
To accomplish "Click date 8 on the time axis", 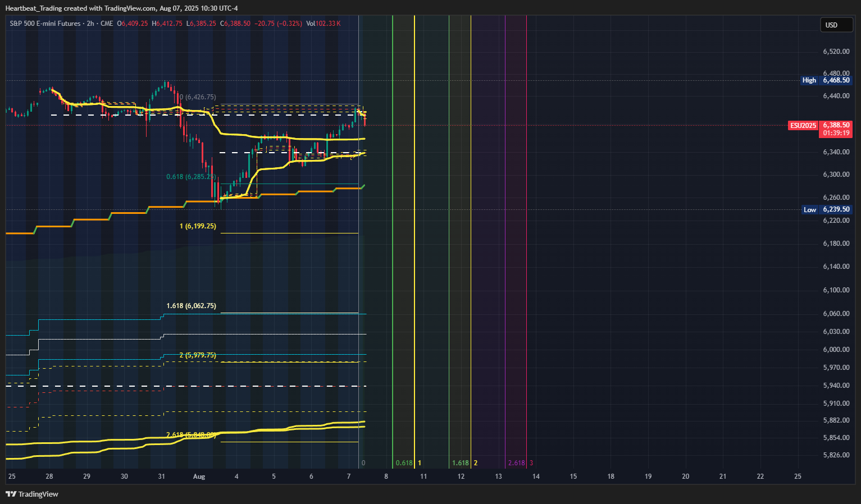I will click(386, 476).
